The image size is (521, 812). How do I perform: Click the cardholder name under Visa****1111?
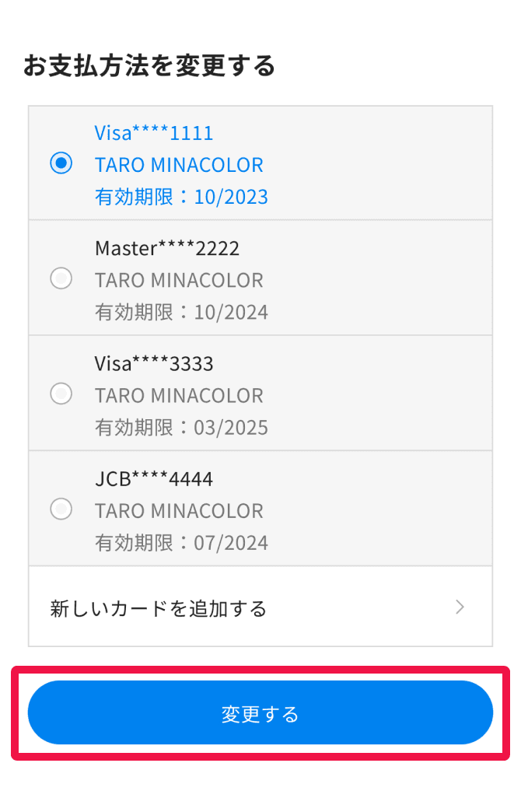pyautogui.click(x=179, y=165)
